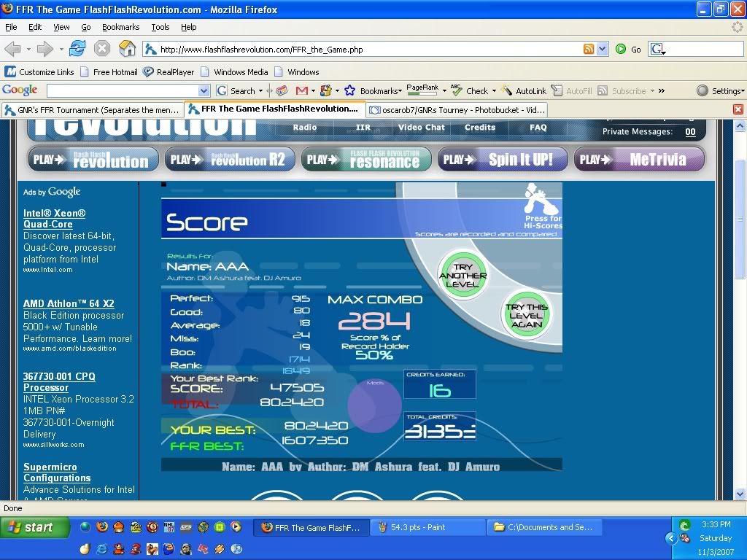This screenshot has width=747, height=560.
Task: Click the RSS feed icon in address bar
Action: [x=589, y=49]
